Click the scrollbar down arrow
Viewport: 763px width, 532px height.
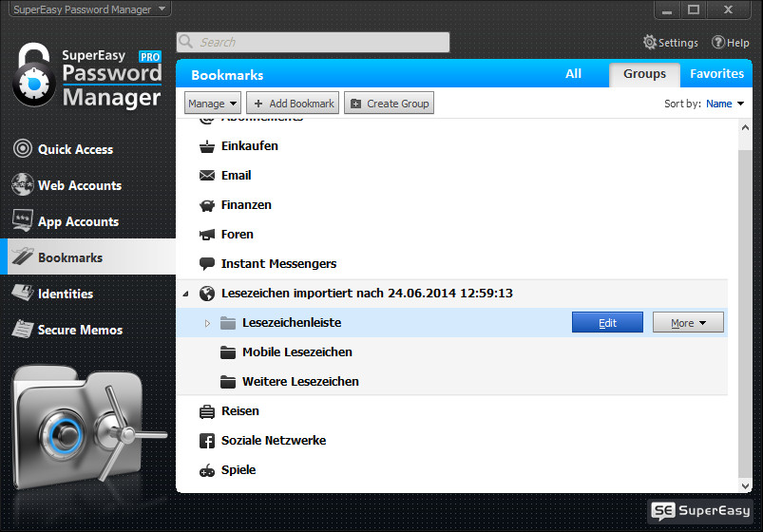pos(745,485)
